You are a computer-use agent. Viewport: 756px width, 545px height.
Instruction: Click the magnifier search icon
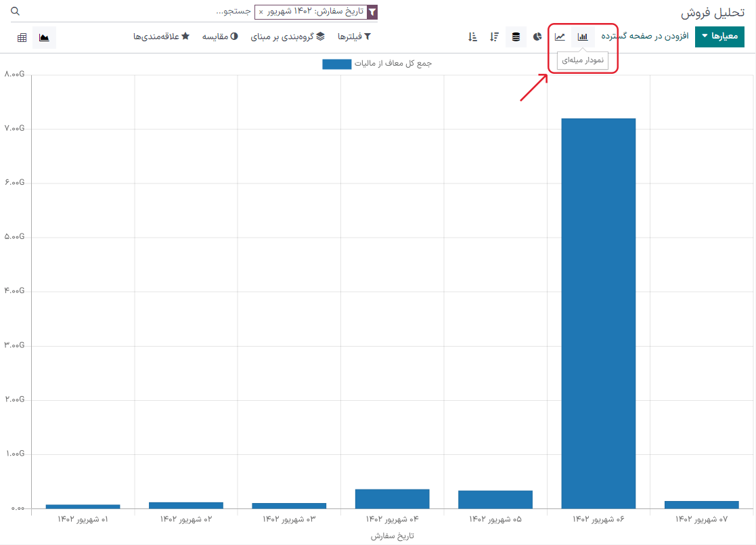coord(16,12)
